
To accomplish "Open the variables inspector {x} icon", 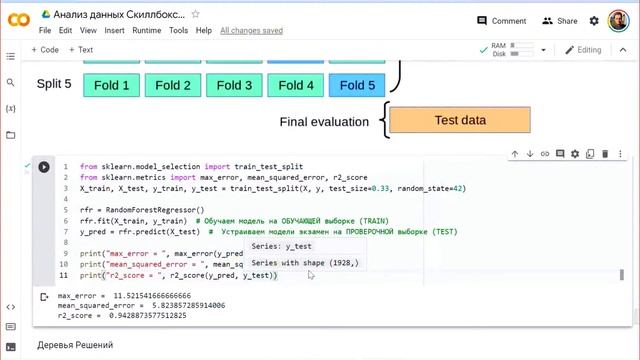I will (x=11, y=109).
